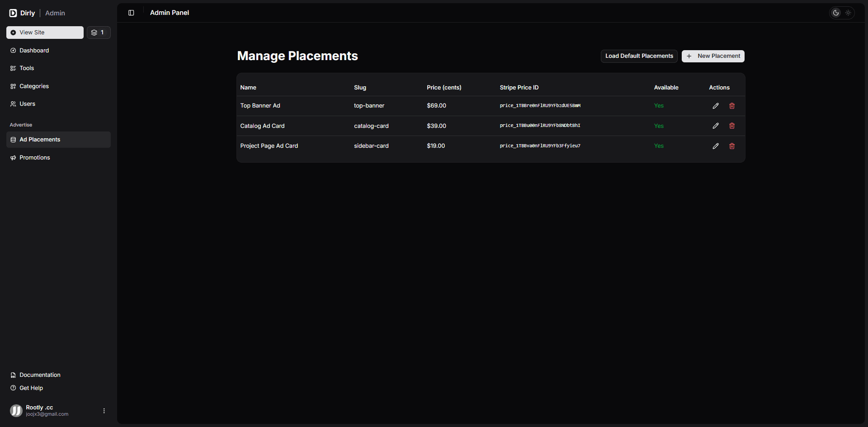Open Promotions from Advertise section

[34, 158]
